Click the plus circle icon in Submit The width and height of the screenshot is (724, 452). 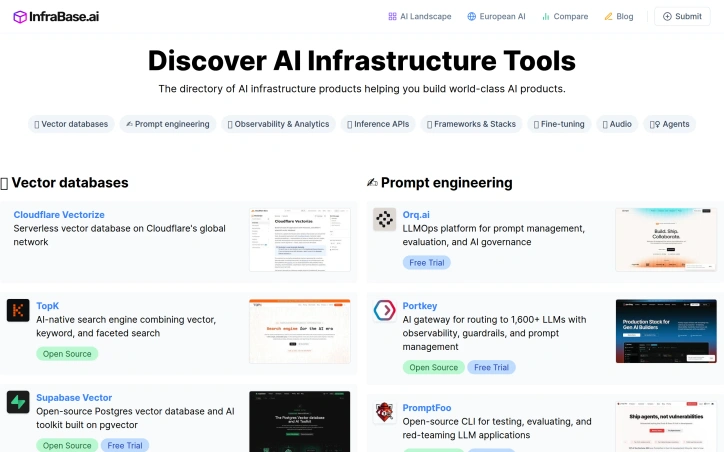(667, 17)
